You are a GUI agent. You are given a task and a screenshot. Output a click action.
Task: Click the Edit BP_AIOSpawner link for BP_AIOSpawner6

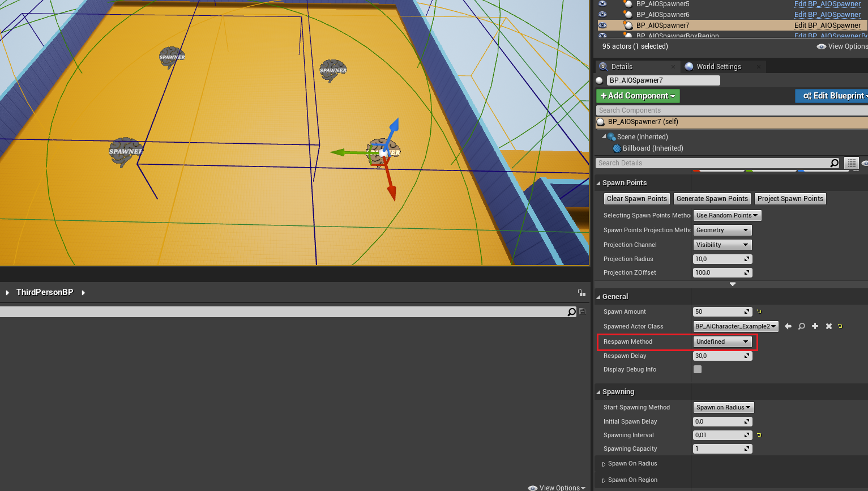(827, 15)
